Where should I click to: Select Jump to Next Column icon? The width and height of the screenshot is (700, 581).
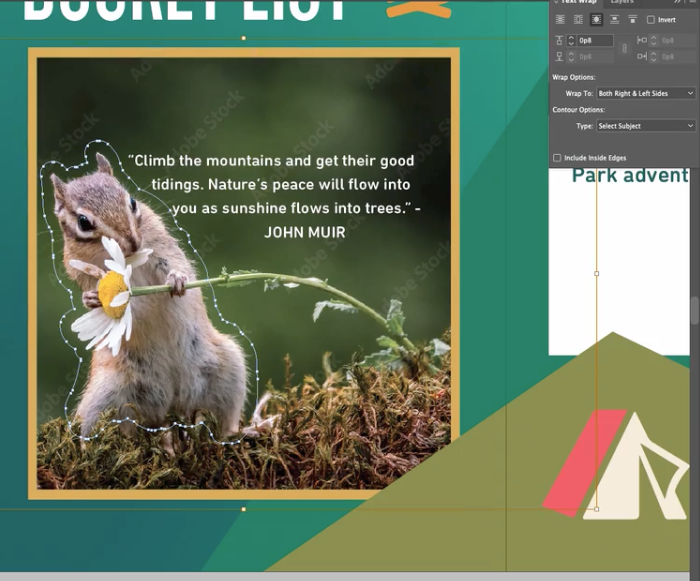(633, 20)
